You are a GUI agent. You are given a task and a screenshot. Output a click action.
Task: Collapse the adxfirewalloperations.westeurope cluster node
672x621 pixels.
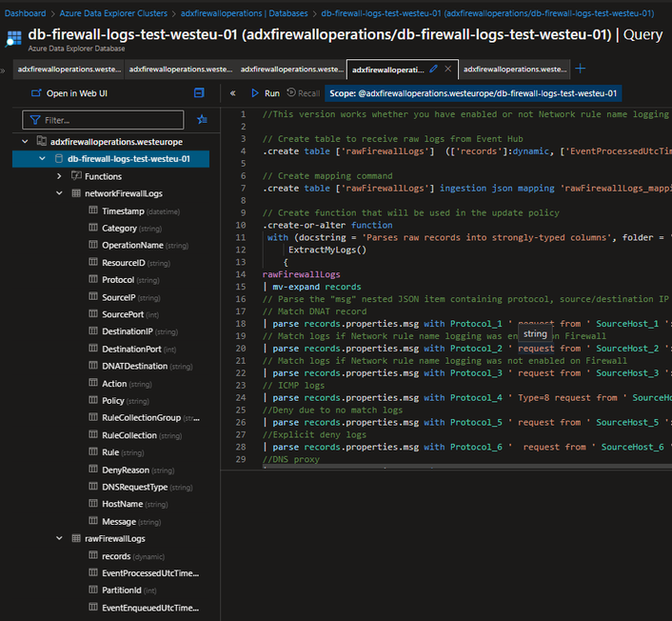click(26, 141)
